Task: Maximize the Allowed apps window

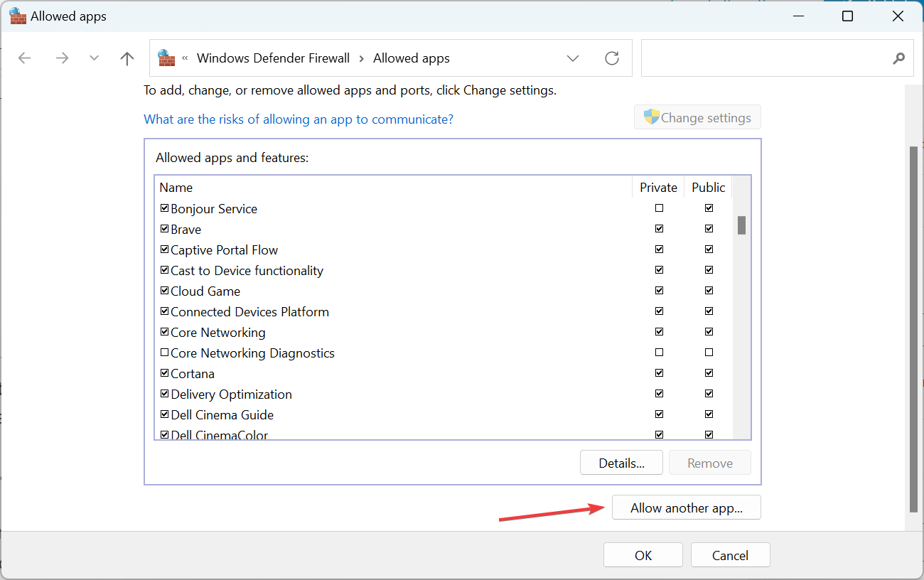Action: (847, 16)
